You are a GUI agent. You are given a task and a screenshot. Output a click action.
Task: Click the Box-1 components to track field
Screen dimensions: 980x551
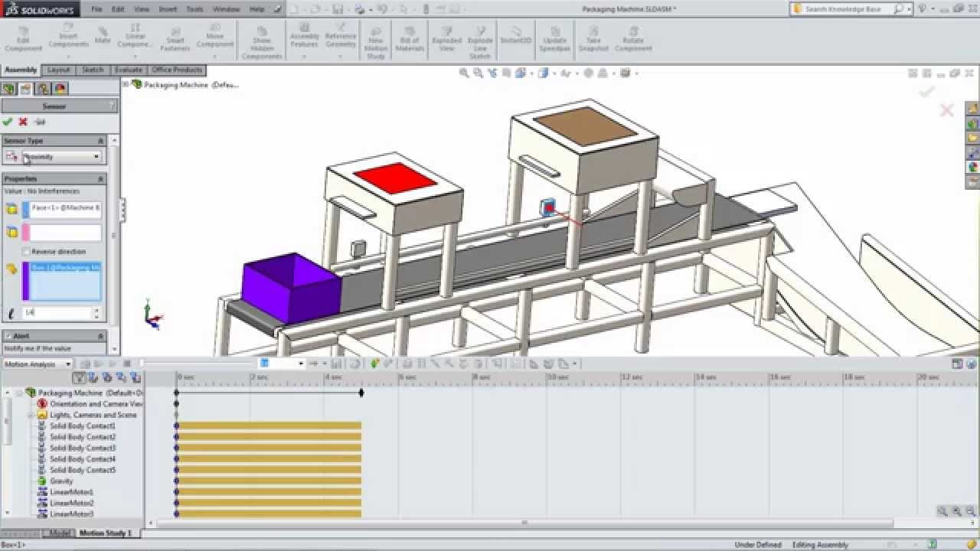(61, 281)
